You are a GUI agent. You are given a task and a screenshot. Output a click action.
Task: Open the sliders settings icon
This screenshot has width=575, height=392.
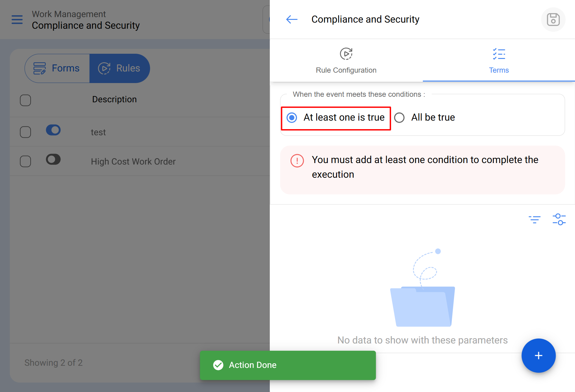(x=559, y=219)
